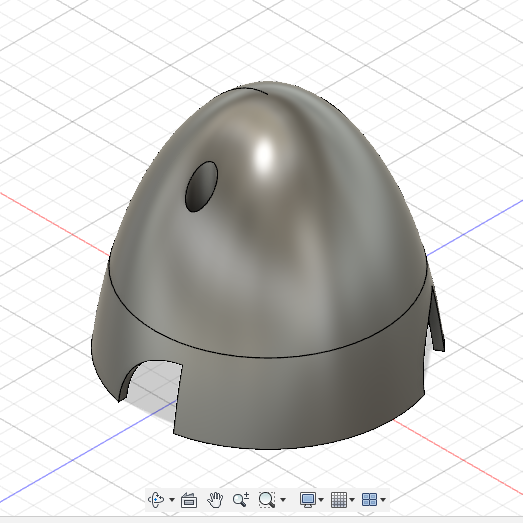Click the Look At icon

click(x=189, y=500)
